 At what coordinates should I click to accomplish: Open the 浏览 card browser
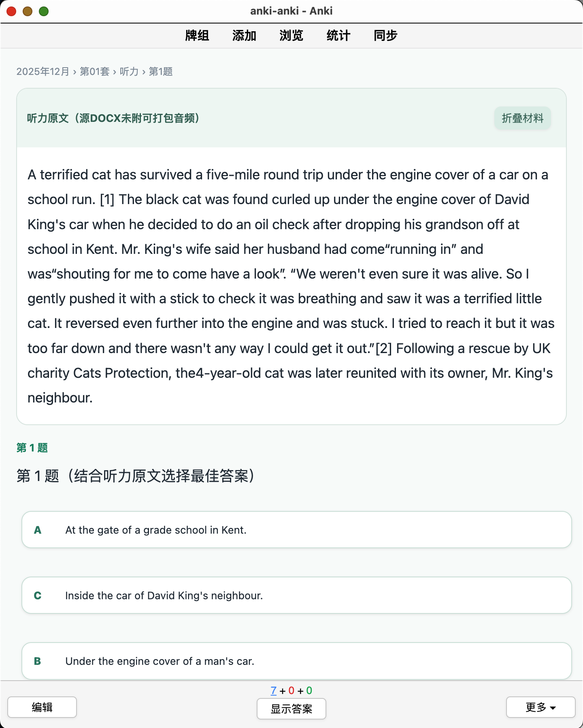click(291, 36)
